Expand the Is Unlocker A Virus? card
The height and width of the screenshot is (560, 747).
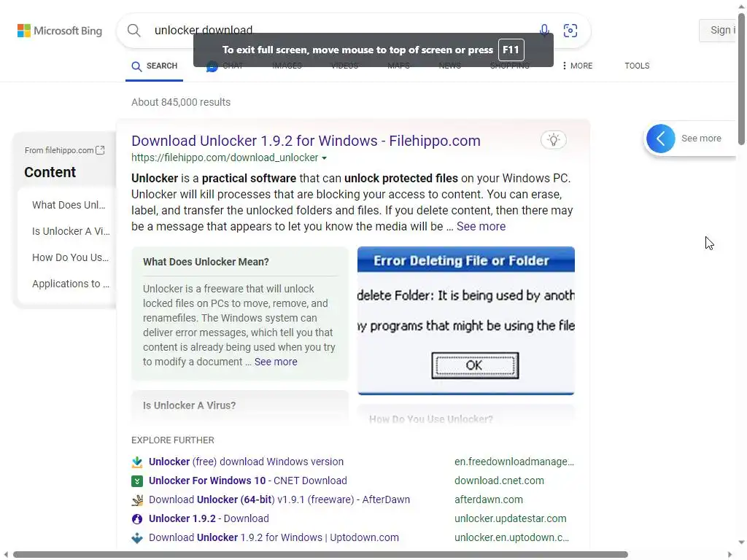tap(239, 405)
